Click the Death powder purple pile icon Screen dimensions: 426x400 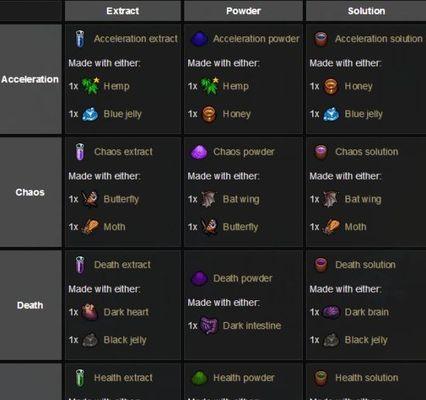point(199,278)
